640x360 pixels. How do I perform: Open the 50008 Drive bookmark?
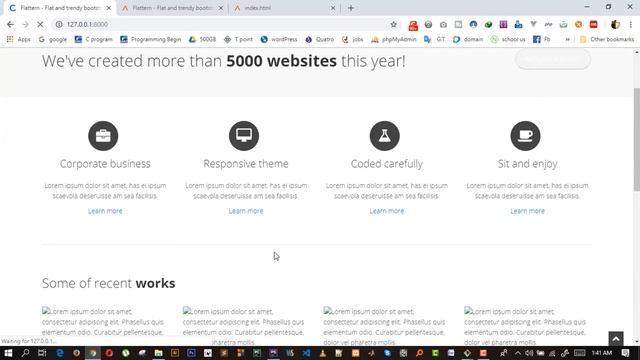point(202,39)
